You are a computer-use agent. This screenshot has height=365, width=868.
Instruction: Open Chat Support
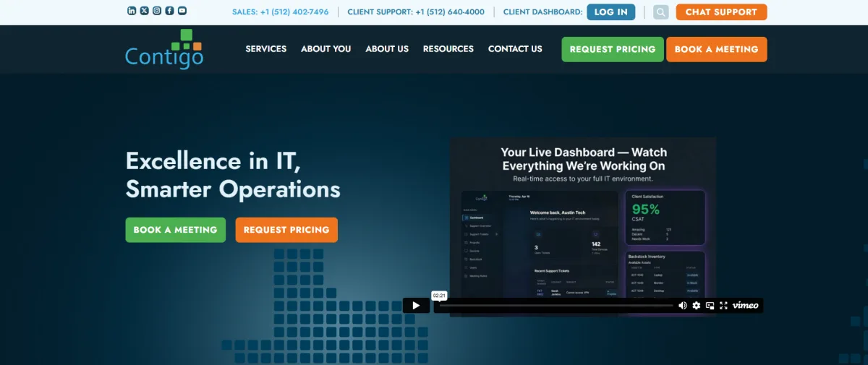(x=721, y=12)
